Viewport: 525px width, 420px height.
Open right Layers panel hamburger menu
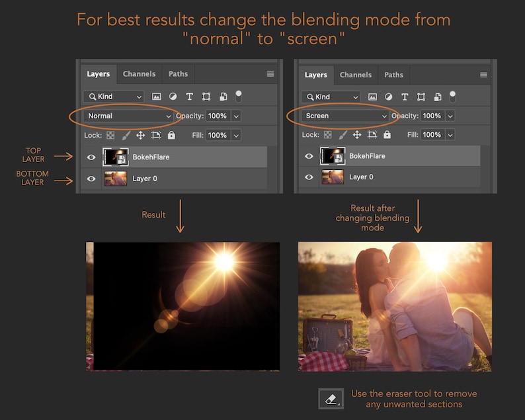[x=483, y=75]
